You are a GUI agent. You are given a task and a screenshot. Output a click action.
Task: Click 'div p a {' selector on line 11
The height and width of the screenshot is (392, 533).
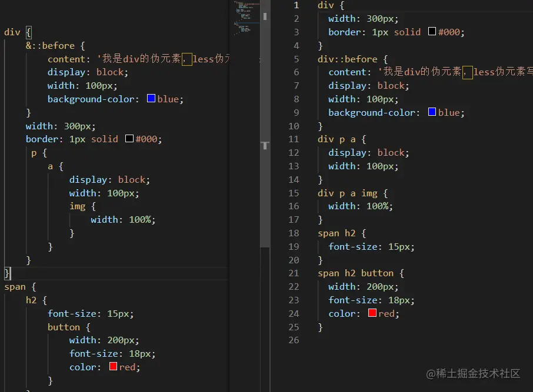[x=342, y=139]
